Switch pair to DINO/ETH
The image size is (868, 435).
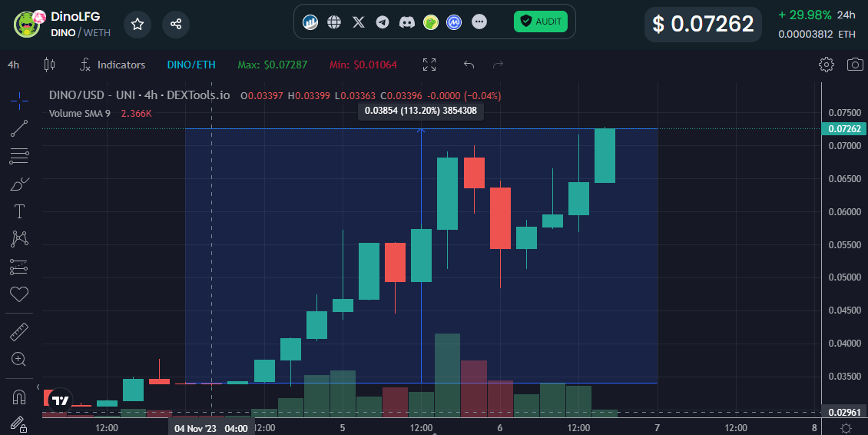(191, 65)
